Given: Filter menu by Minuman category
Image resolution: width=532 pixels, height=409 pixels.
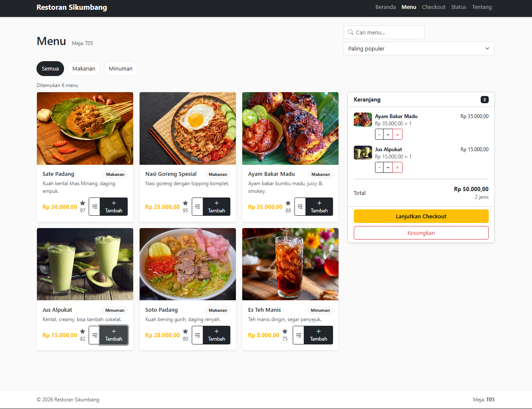Looking at the screenshot, I should point(120,69).
